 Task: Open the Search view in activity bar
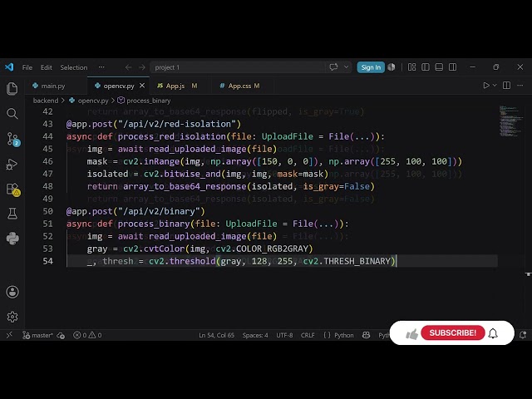pyautogui.click(x=12, y=113)
